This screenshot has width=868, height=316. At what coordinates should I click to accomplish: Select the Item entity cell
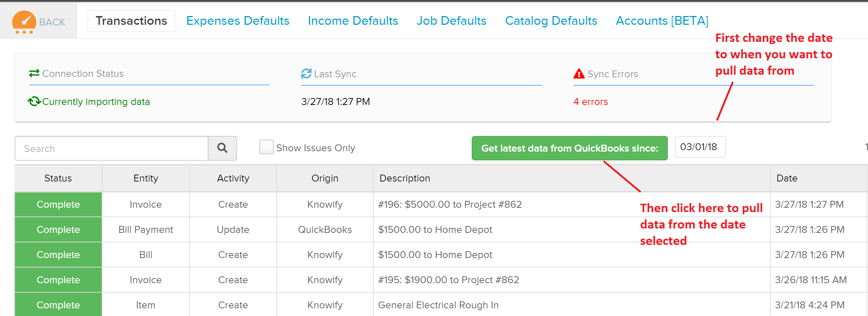pos(146,305)
